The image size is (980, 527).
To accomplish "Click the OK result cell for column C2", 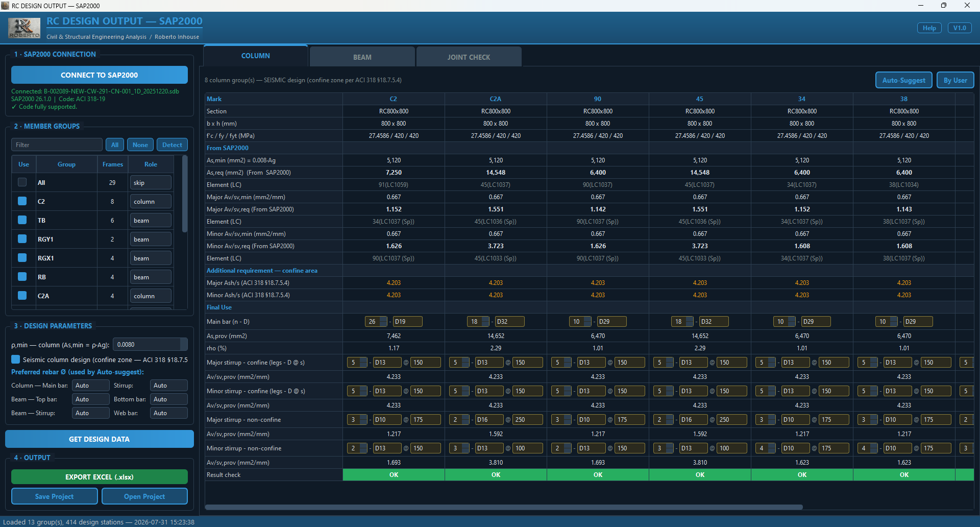I will 394,475.
